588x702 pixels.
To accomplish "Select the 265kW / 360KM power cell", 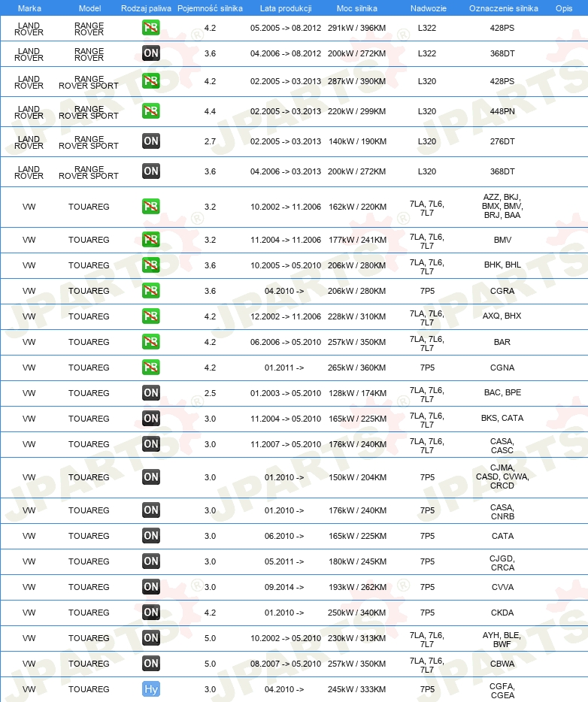I will [x=356, y=367].
